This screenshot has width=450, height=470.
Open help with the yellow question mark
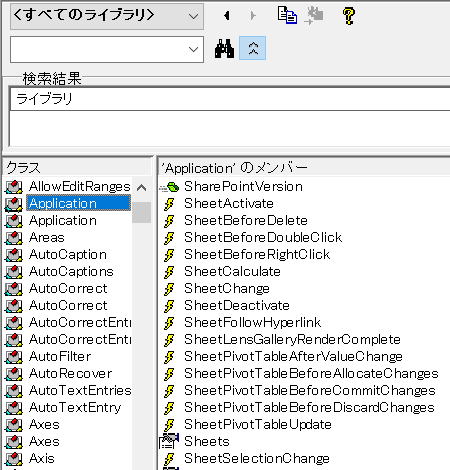click(349, 16)
